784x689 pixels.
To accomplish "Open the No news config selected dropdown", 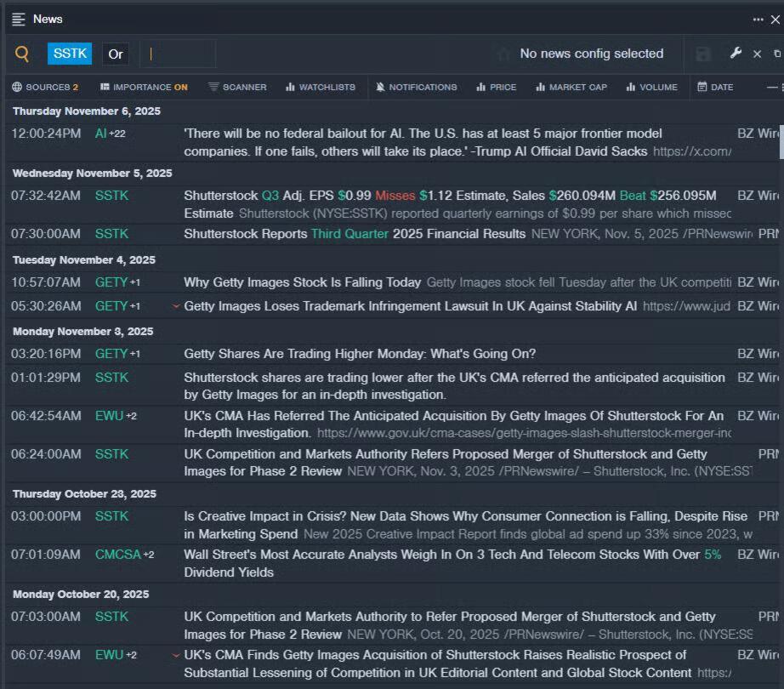I will click(x=591, y=54).
